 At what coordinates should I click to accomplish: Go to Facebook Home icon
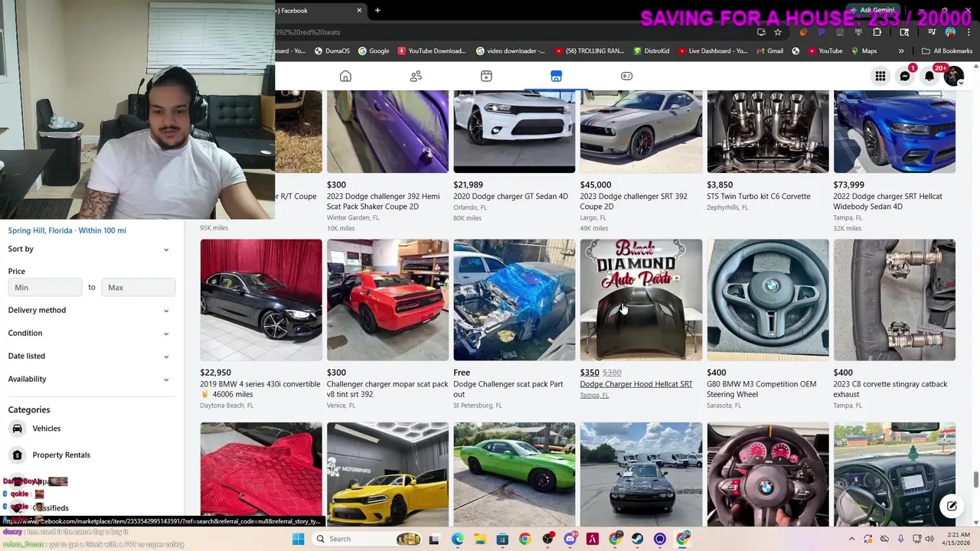point(345,76)
